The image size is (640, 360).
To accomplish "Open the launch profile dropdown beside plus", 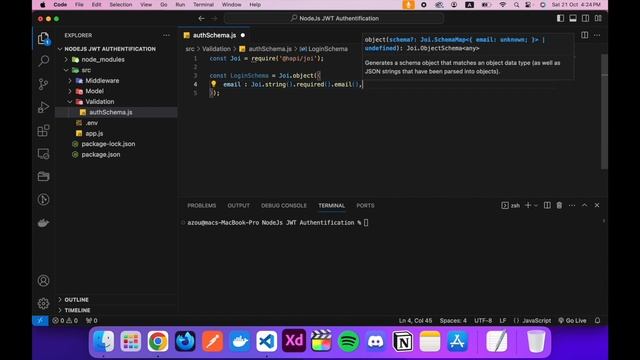I will tap(536, 205).
